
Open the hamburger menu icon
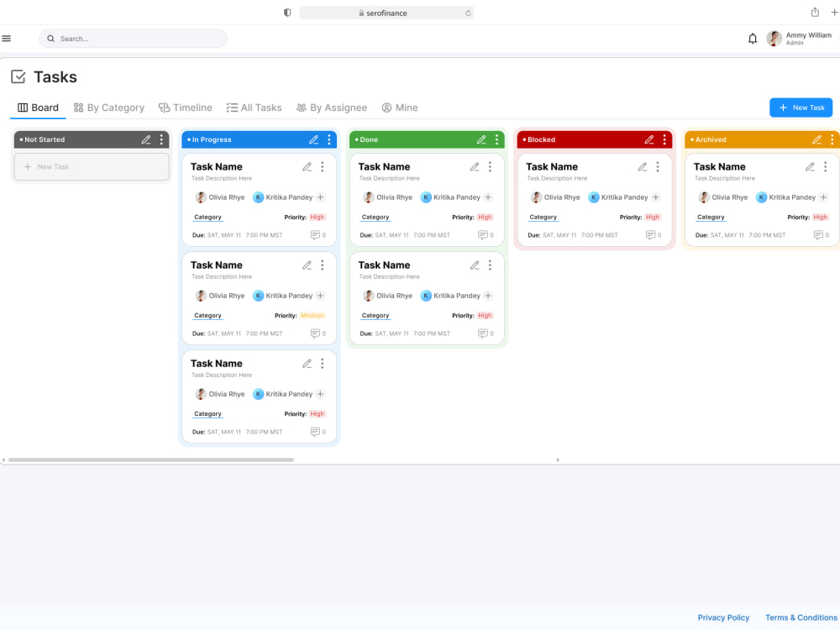(x=7, y=39)
